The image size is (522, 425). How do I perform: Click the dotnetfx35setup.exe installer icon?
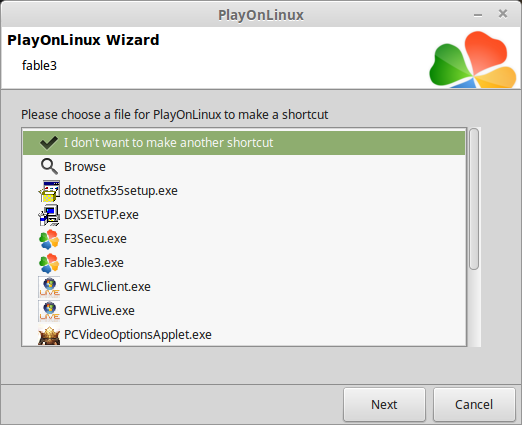[49, 191]
